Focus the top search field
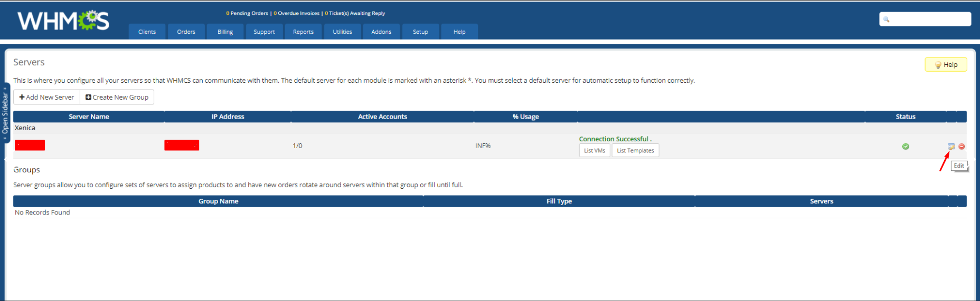 click(x=925, y=20)
